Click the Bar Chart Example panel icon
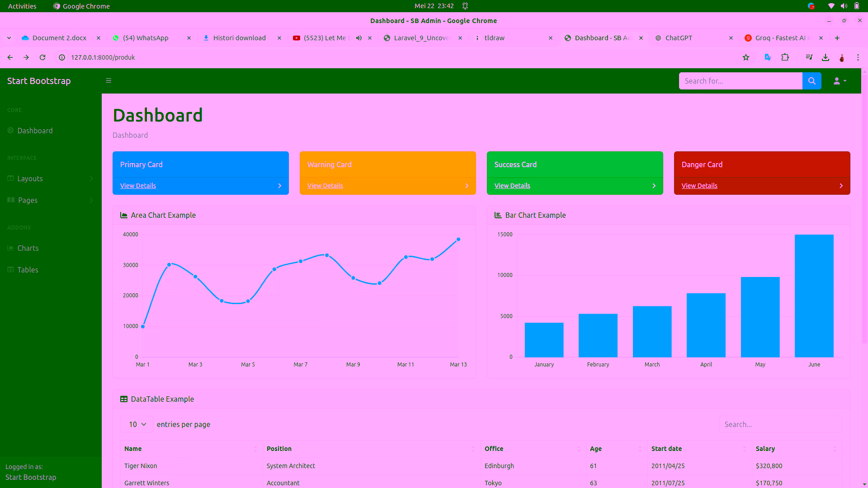Screen dimensions: 868x488 [497, 215]
